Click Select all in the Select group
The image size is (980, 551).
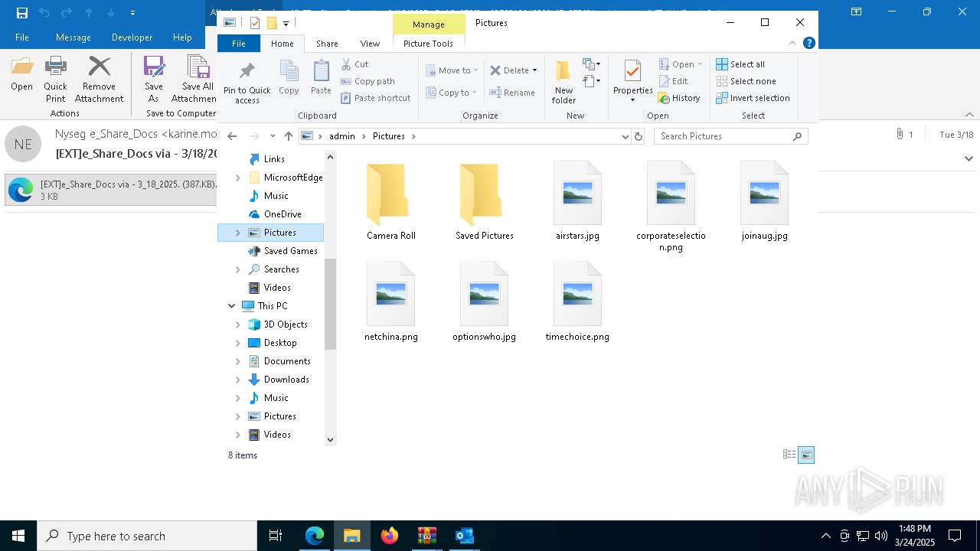740,64
